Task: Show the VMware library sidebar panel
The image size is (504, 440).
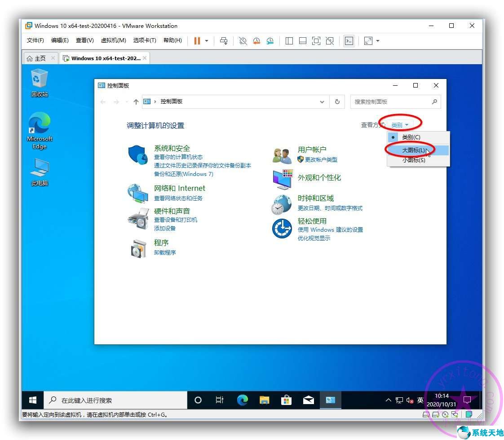Action: pyautogui.click(x=289, y=41)
